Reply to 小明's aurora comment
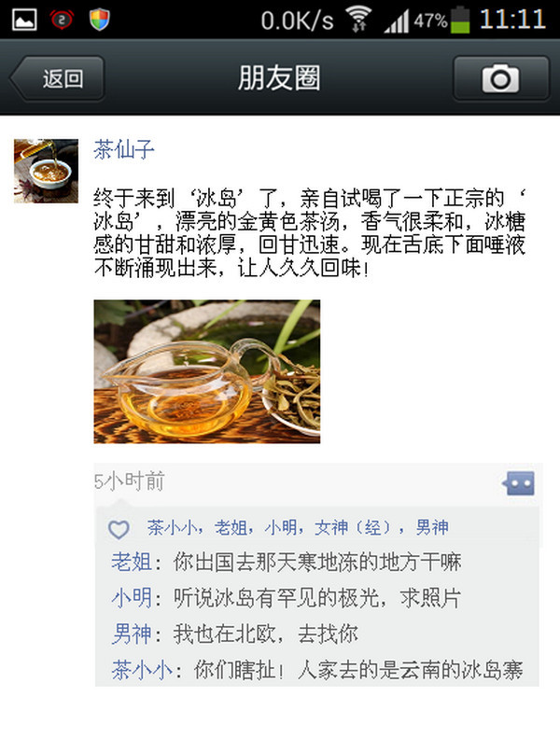This screenshot has height=752, width=560. (x=316, y=598)
